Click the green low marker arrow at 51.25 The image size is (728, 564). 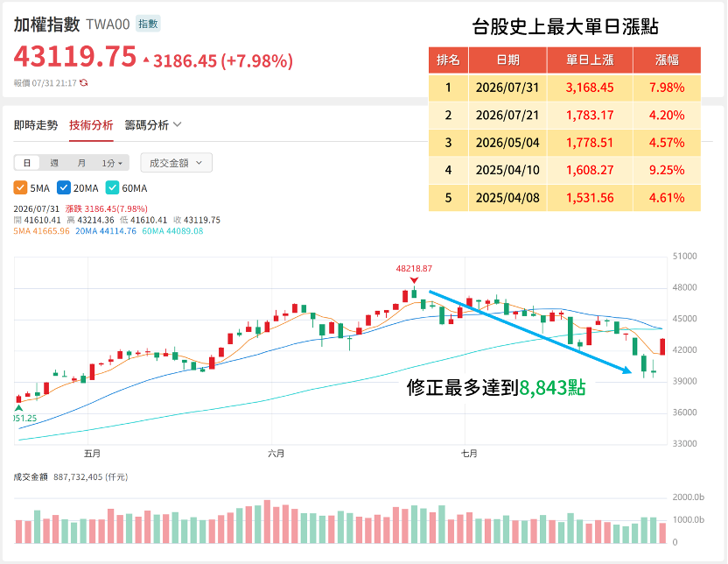pos(18,408)
